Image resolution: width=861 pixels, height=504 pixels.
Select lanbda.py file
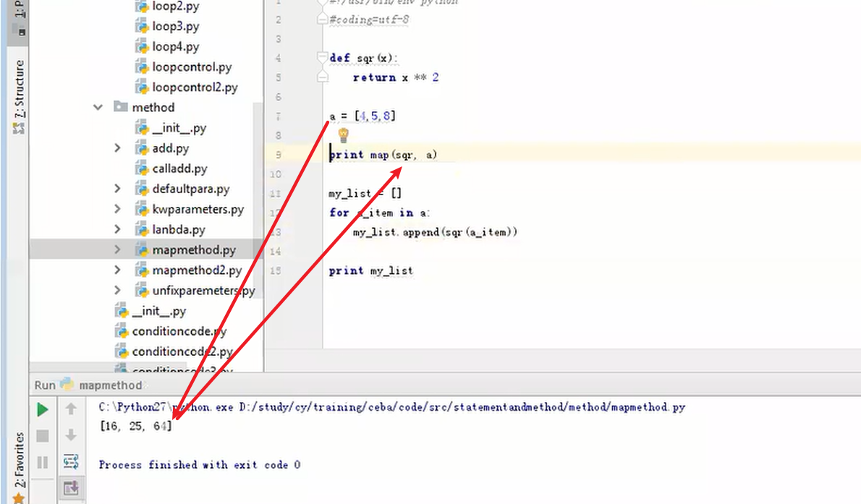[179, 229]
